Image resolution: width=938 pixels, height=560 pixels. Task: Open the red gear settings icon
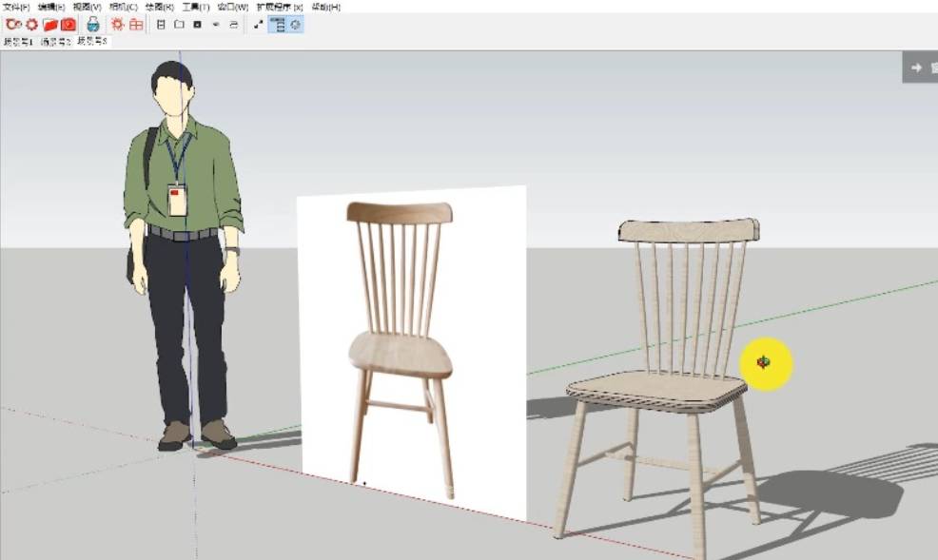tap(31, 25)
